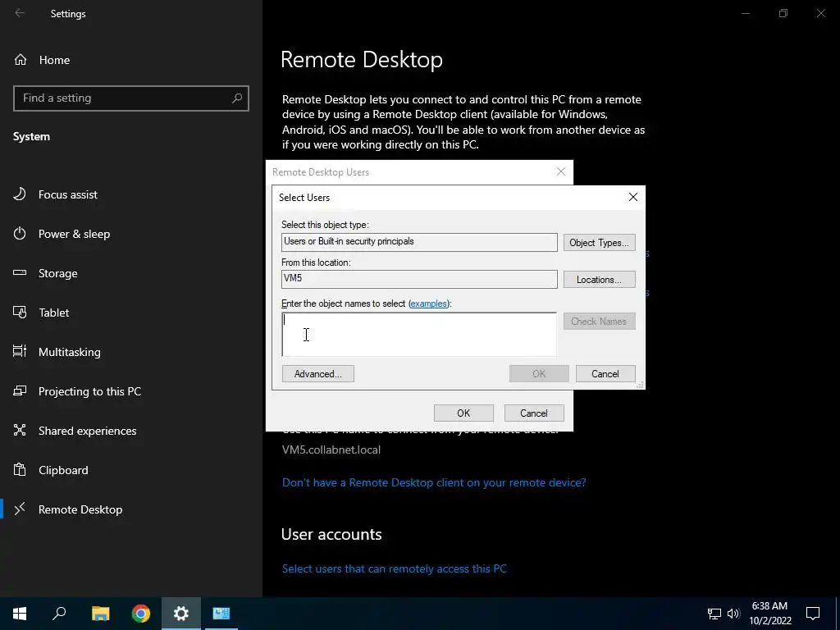Open the examples link
This screenshot has width=840, height=630.
(x=428, y=304)
